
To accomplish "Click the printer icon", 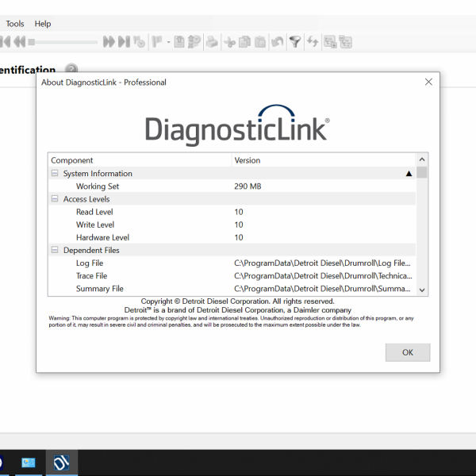I will (x=212, y=41).
